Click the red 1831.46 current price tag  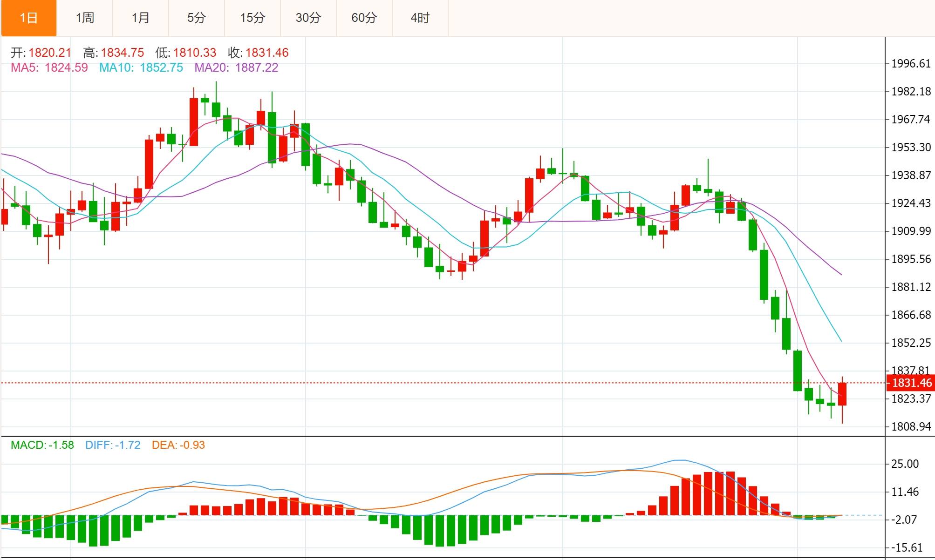pos(911,383)
